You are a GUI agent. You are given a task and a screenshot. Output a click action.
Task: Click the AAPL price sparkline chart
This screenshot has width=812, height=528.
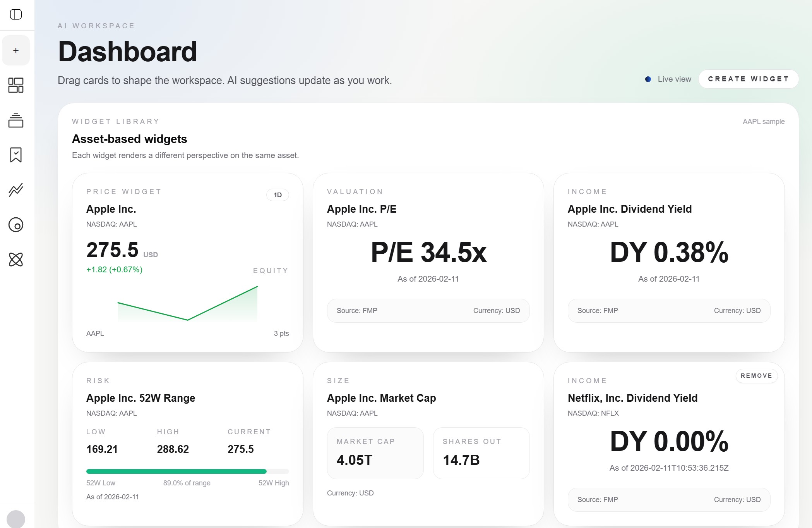pos(188,304)
